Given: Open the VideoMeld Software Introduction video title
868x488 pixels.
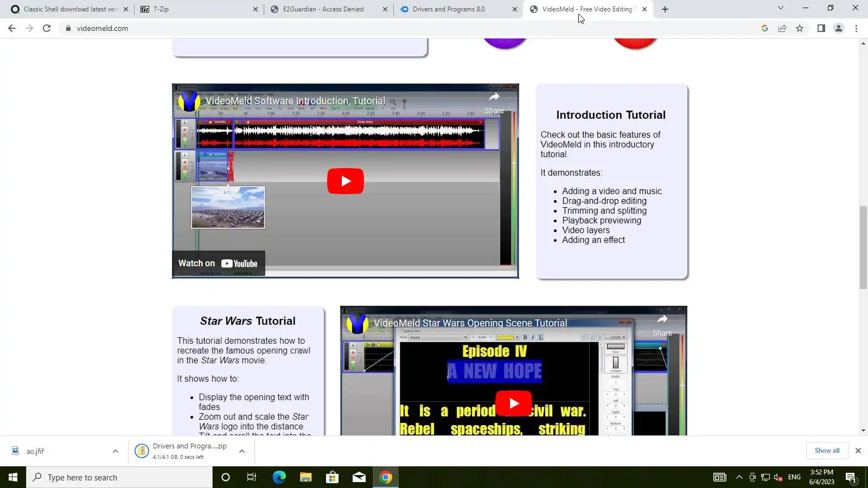Looking at the screenshot, I should (x=296, y=101).
